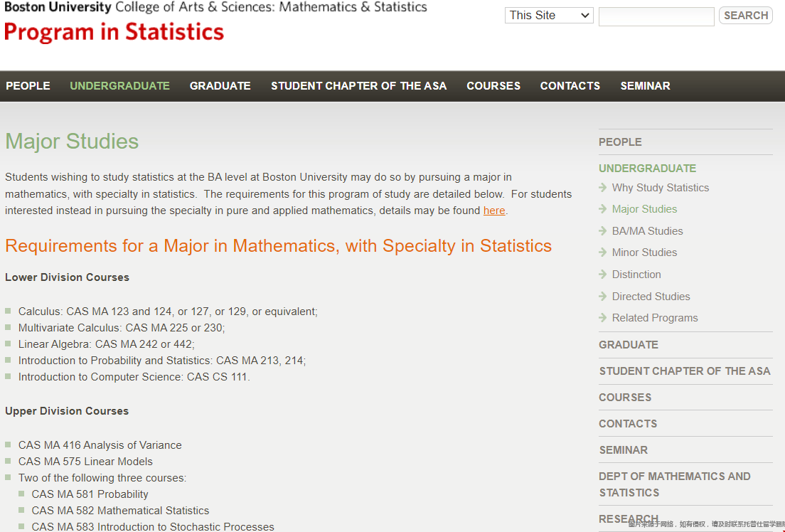Open GRADUATE in the top navigation bar

[x=220, y=86]
